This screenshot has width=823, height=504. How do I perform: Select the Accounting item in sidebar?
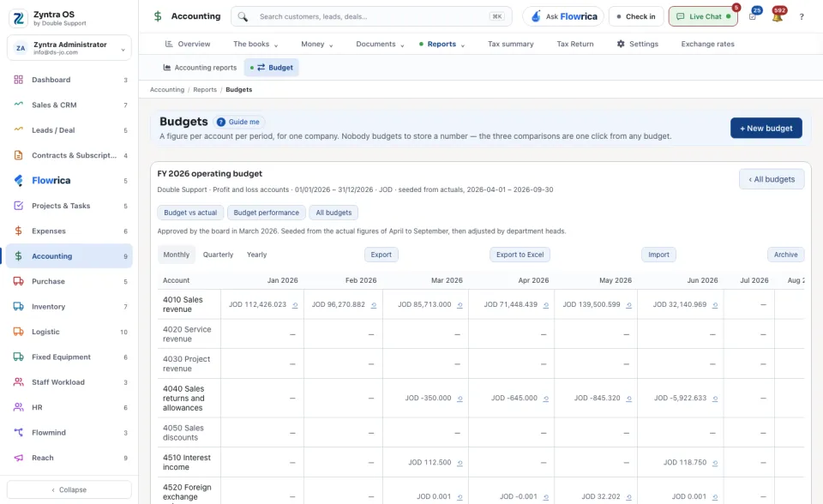69,256
